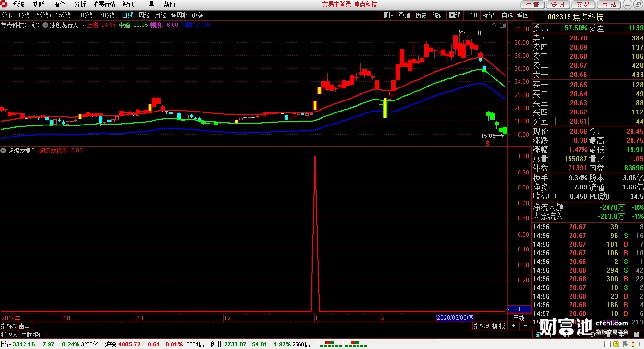
Task: Click the 买五 price 20.61 box
Action: pos(571,121)
